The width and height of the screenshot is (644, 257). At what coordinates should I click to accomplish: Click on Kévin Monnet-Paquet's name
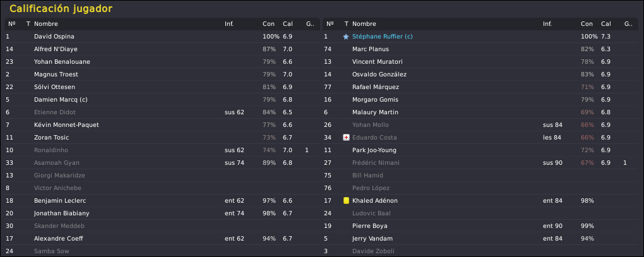tap(66, 125)
